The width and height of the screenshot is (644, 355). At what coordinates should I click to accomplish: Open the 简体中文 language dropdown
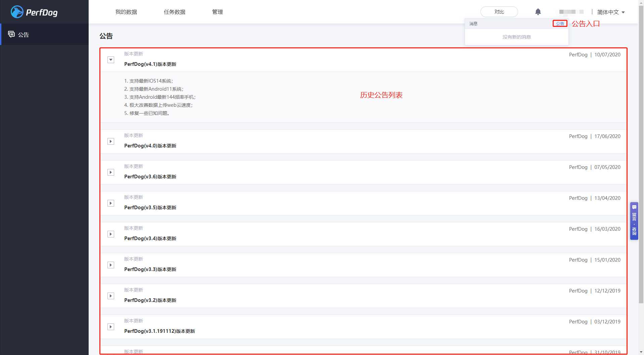point(611,12)
